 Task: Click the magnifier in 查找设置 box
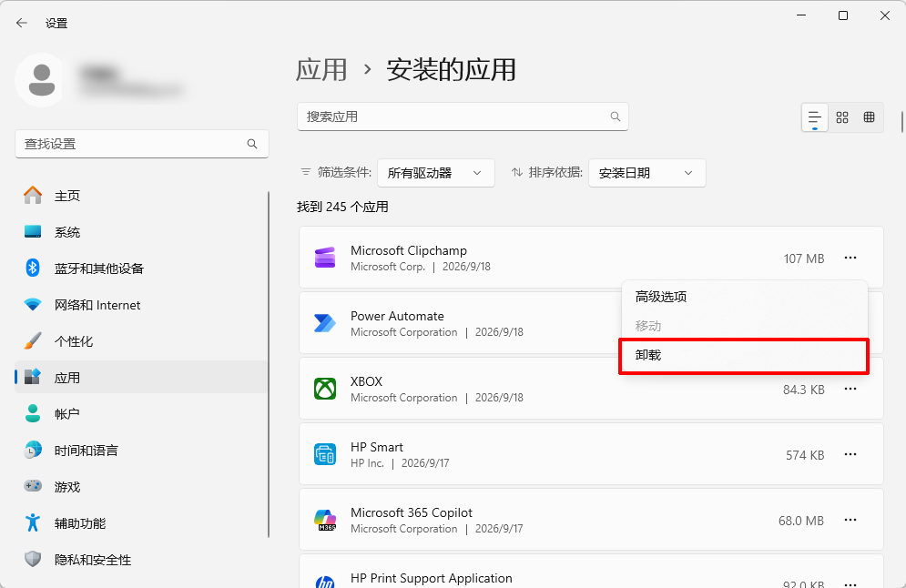tap(252, 144)
